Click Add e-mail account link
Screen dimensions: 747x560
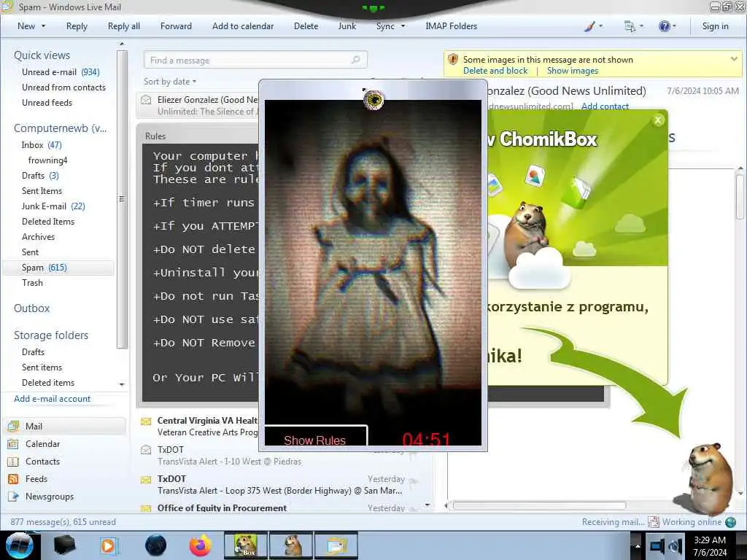52,399
